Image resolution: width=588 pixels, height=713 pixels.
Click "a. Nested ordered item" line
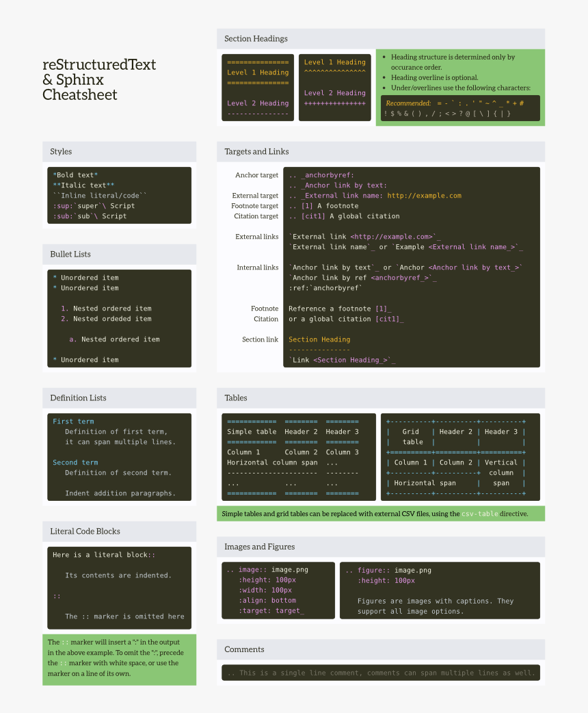[x=114, y=339]
